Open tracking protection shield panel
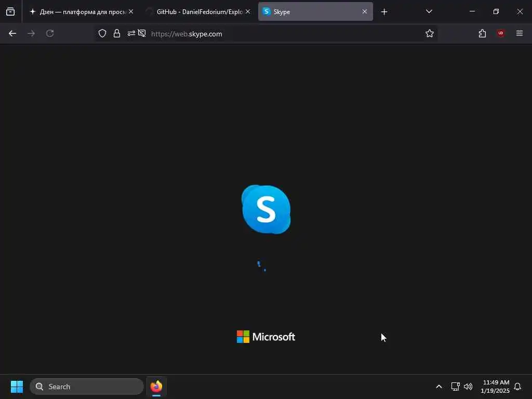Viewport: 532px width, 399px height. point(102,33)
